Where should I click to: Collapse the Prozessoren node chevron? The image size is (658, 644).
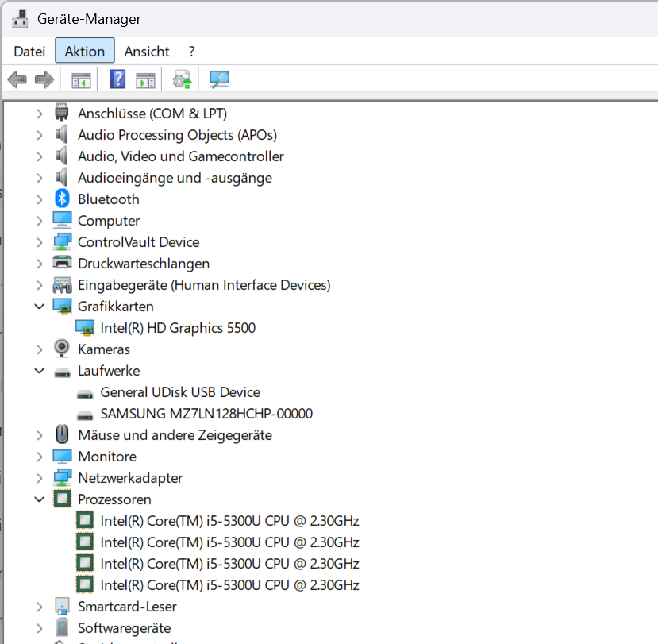tap(39, 499)
